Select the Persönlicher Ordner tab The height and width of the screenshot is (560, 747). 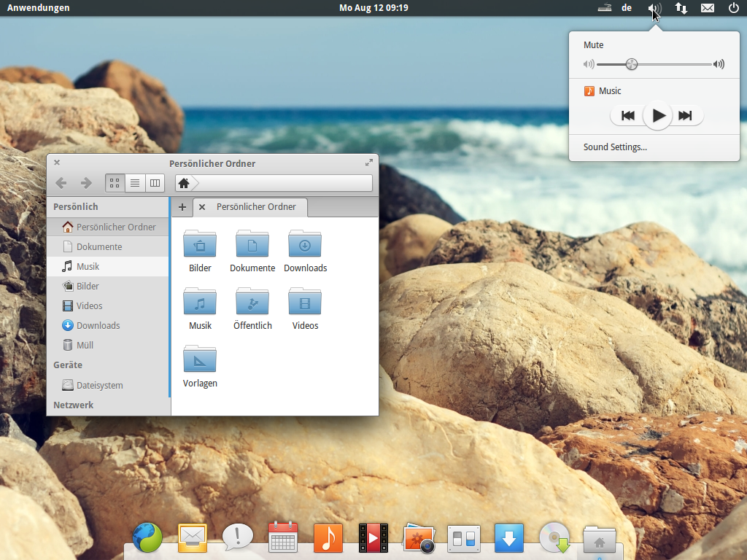[256, 207]
